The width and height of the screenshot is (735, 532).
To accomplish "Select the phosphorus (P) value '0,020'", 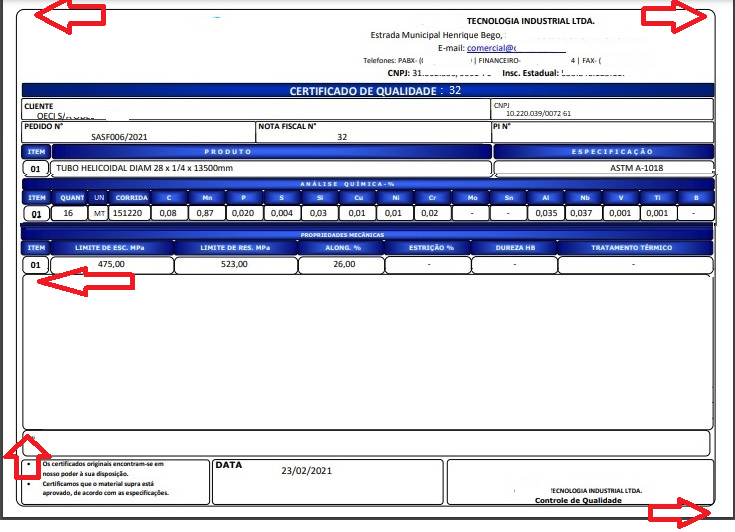I will (x=243, y=213).
